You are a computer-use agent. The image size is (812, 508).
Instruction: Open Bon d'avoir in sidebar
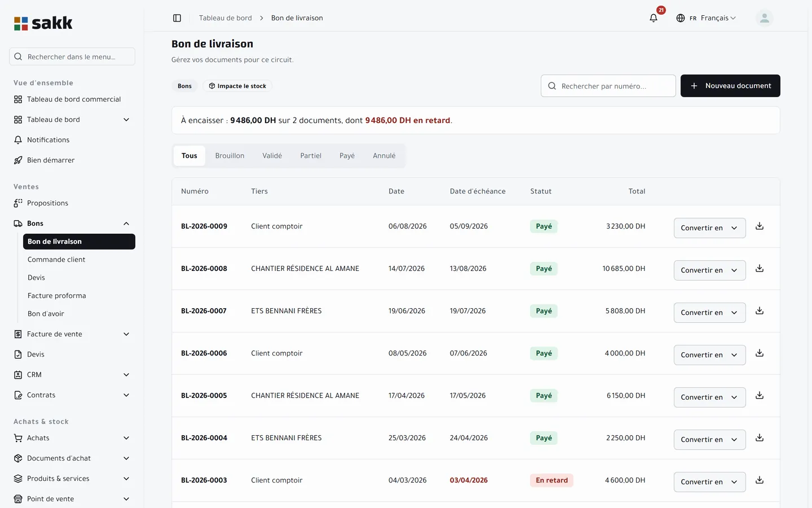pos(79,314)
